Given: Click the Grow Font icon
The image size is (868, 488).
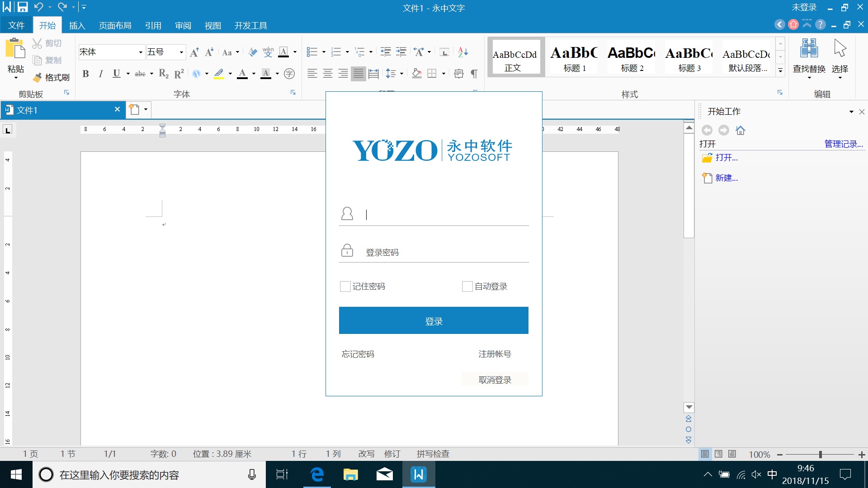Looking at the screenshot, I should 194,52.
